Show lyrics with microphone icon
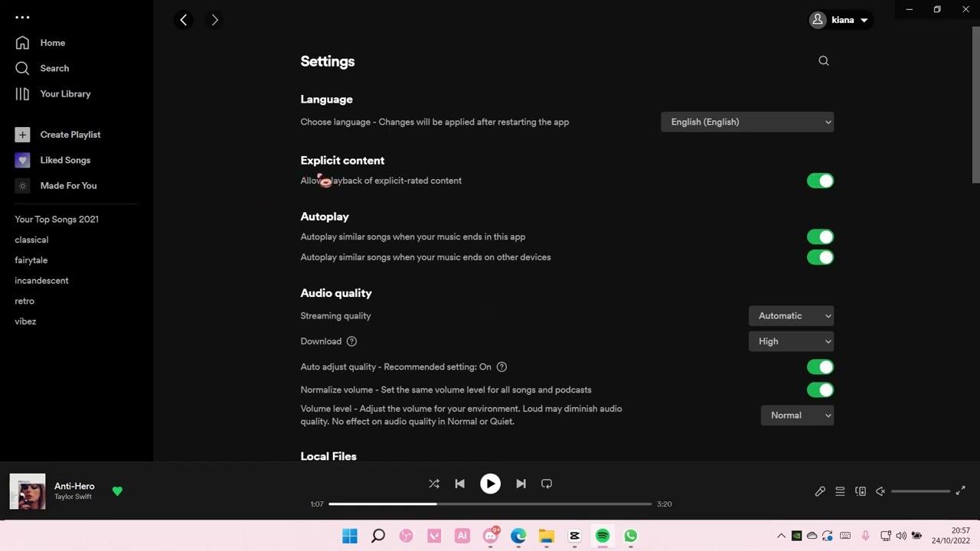Image resolution: width=980 pixels, height=551 pixels. click(x=820, y=491)
